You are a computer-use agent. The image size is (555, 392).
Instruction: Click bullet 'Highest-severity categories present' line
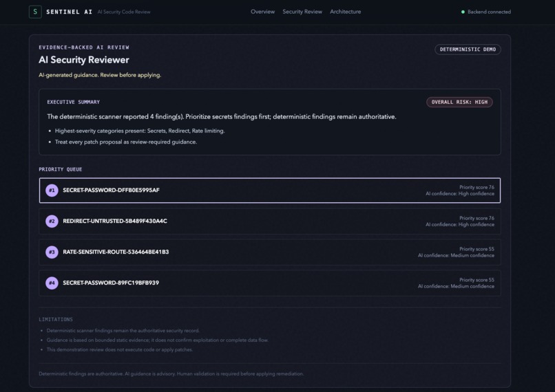[140, 131]
